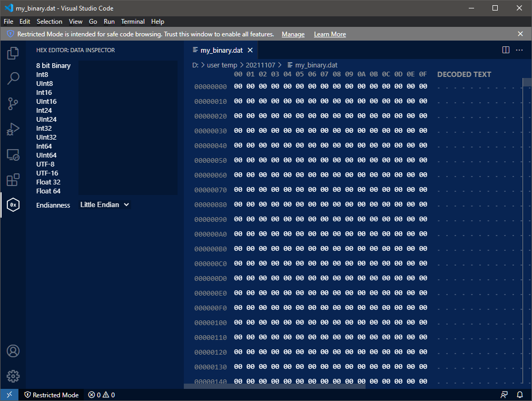Click the UInt16 inspector label
This screenshot has width=532, height=401.
46,101
